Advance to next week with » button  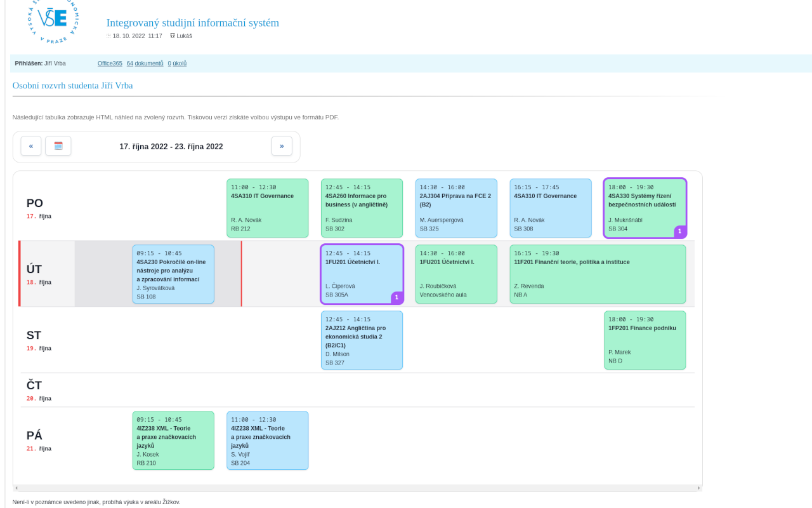(x=282, y=146)
